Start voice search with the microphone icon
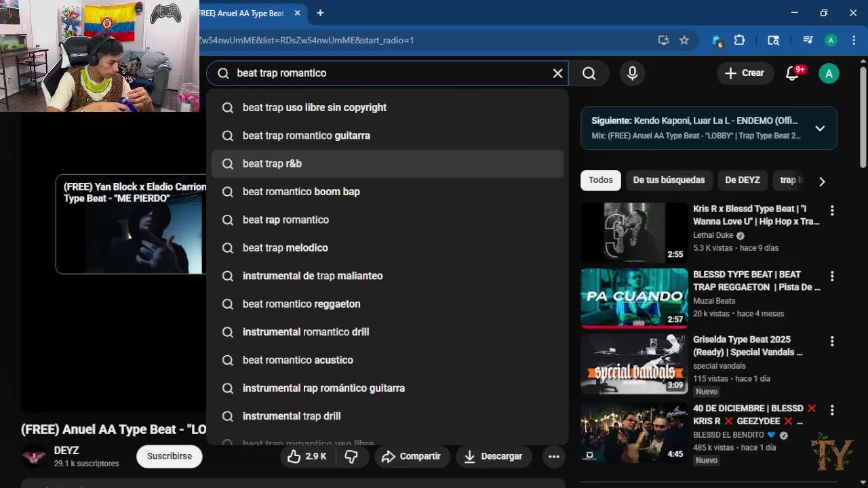This screenshot has height=488, width=868. 632,73
